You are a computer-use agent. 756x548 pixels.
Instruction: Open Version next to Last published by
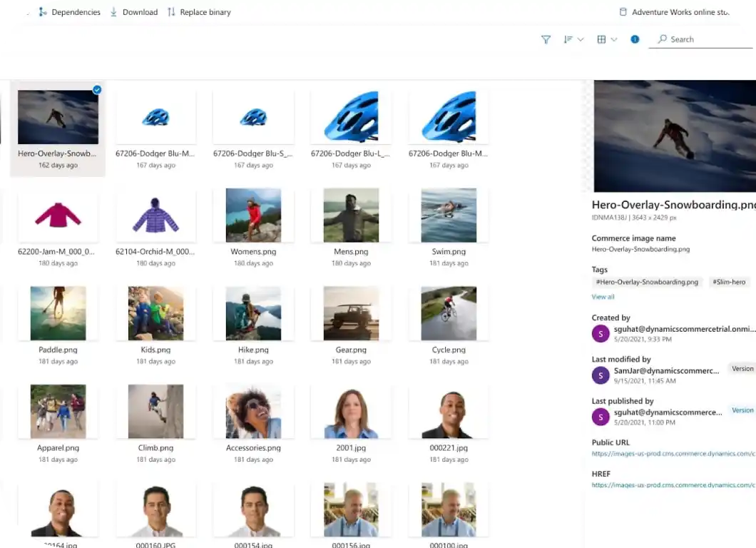742,410
